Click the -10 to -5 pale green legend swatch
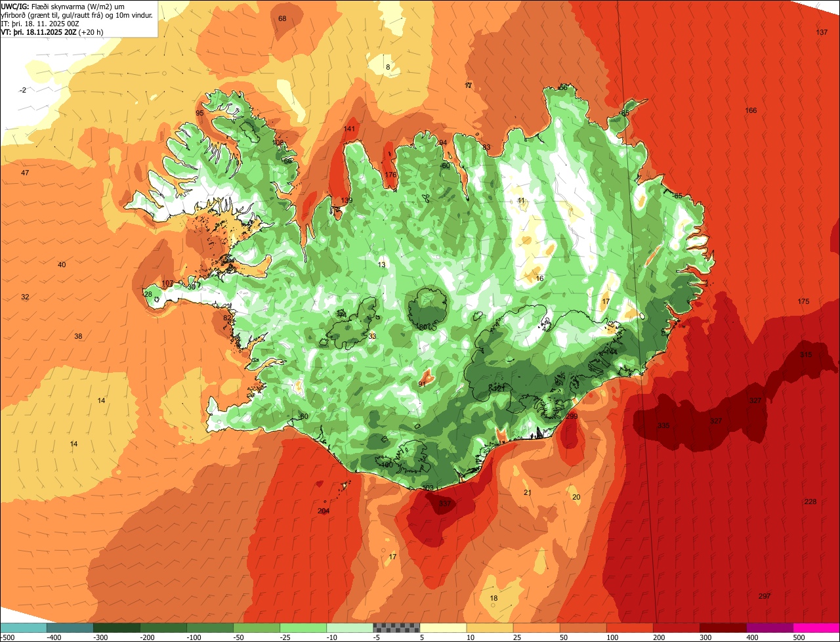The height and width of the screenshot is (642, 840). pos(350,628)
